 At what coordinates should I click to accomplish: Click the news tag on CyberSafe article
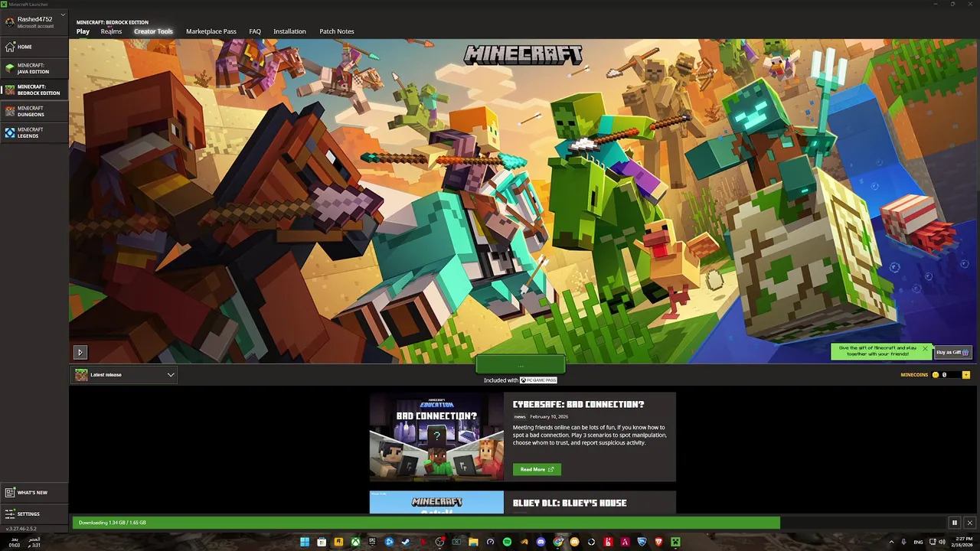pos(520,417)
